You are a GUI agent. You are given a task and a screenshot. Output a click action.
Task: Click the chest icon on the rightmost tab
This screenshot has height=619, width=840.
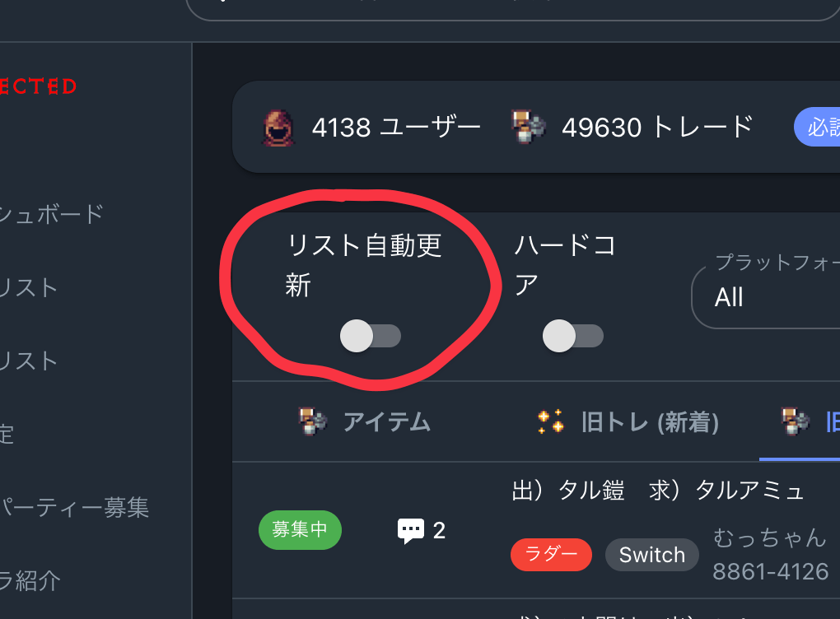coord(796,421)
